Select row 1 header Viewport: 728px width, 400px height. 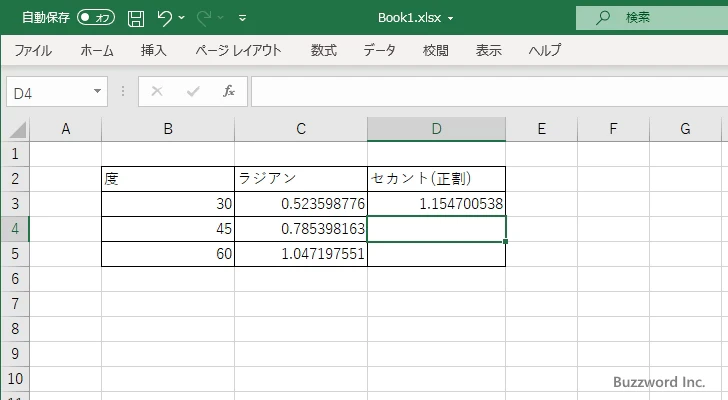point(15,154)
